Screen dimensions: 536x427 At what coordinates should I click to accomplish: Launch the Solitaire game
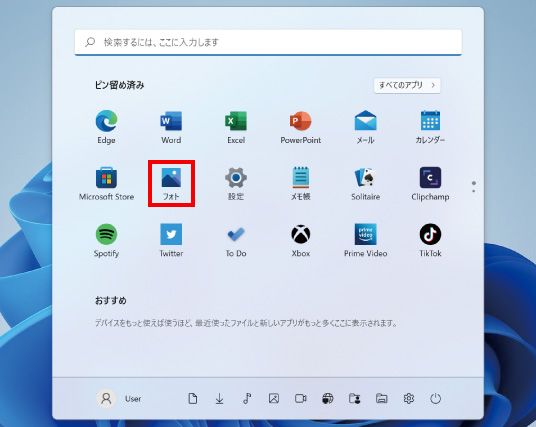pyautogui.click(x=365, y=184)
